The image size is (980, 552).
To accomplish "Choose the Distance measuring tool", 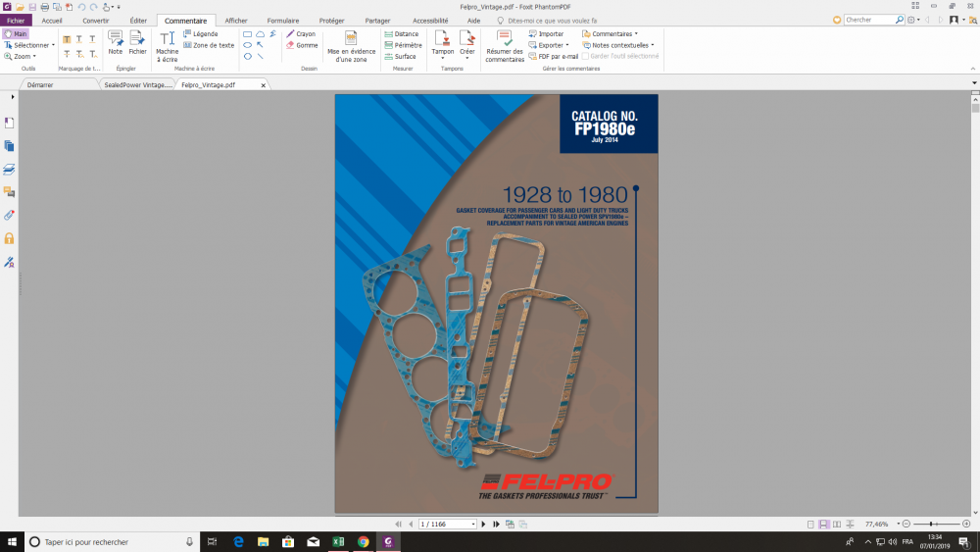I will pyautogui.click(x=401, y=33).
